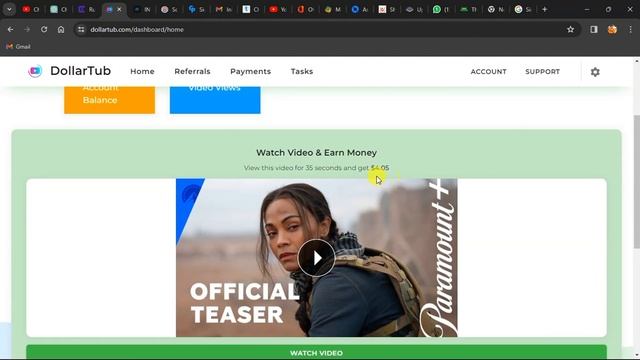
Task: Open the browser side panel
Action: (x=594, y=29)
